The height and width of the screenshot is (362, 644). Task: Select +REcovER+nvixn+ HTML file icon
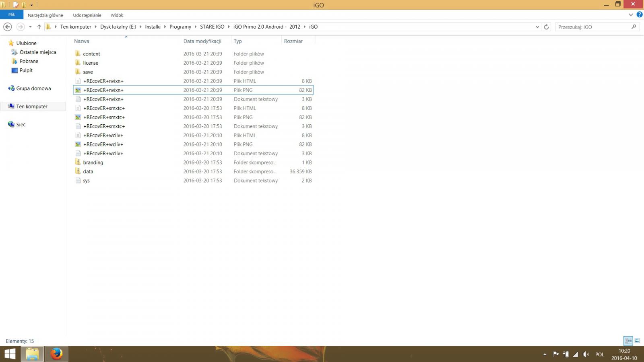click(x=78, y=81)
